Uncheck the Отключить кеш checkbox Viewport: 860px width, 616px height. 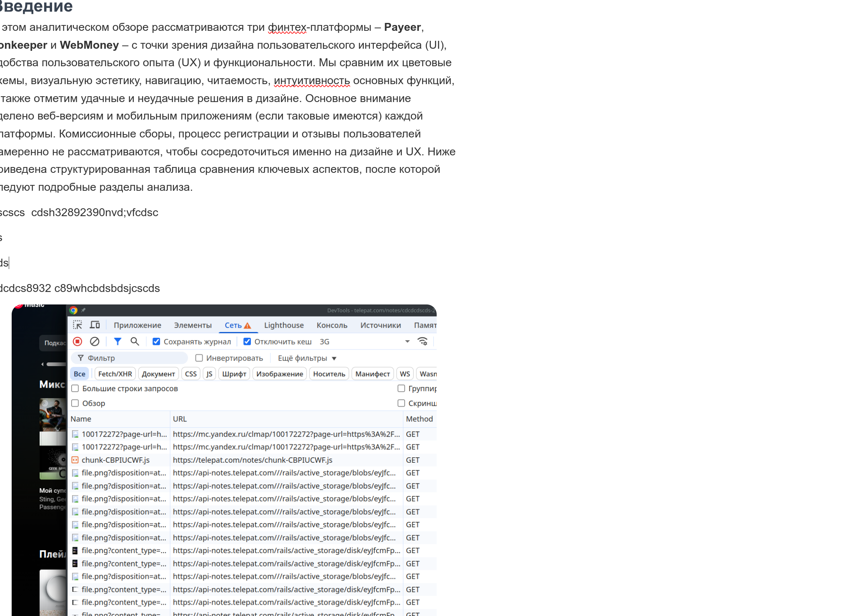pyautogui.click(x=247, y=342)
